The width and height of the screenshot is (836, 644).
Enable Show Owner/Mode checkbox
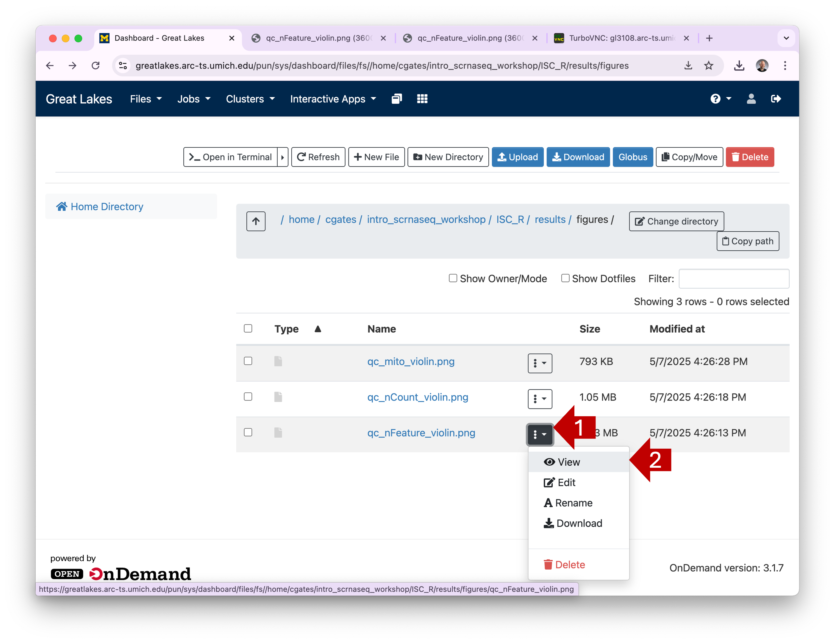tap(453, 278)
